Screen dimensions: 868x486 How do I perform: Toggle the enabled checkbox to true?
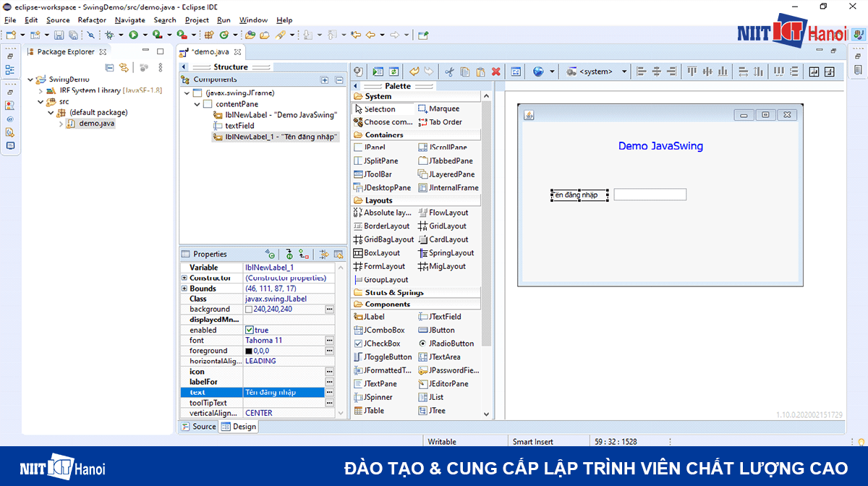click(250, 331)
